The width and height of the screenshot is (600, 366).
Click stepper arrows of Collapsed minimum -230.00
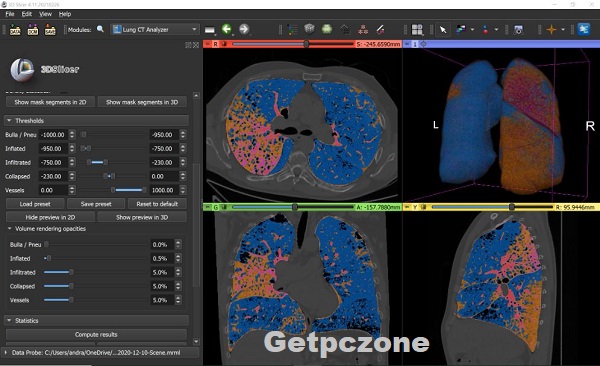coord(72,176)
